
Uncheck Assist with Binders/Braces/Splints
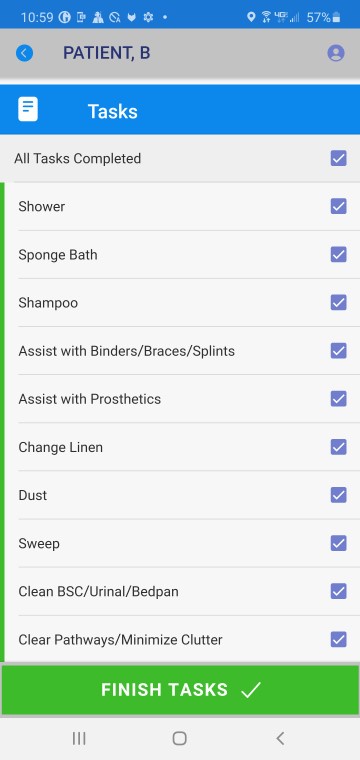[x=339, y=350]
